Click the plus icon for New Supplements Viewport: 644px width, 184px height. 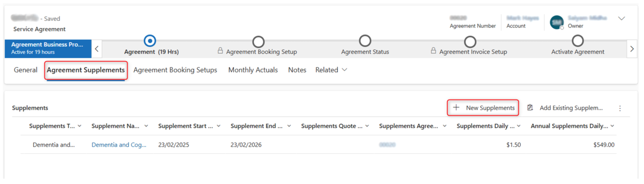[456, 108]
